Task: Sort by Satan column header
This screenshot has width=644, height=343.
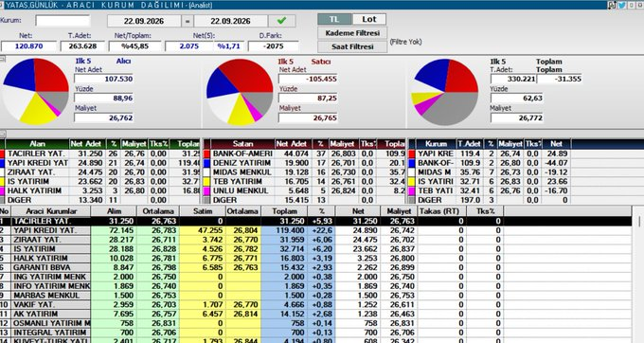Action: [242, 144]
